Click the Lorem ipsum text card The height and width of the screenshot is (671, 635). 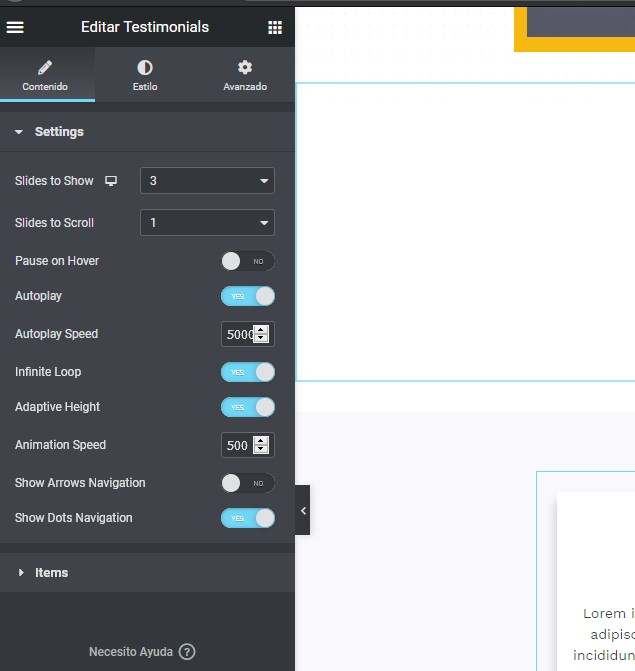click(596, 582)
